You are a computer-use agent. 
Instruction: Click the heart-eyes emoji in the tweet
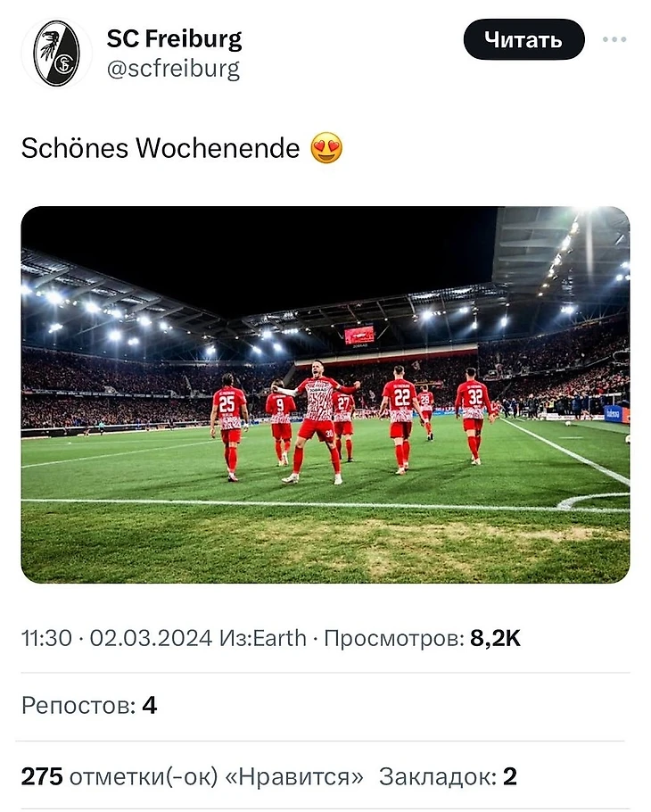[x=326, y=148]
